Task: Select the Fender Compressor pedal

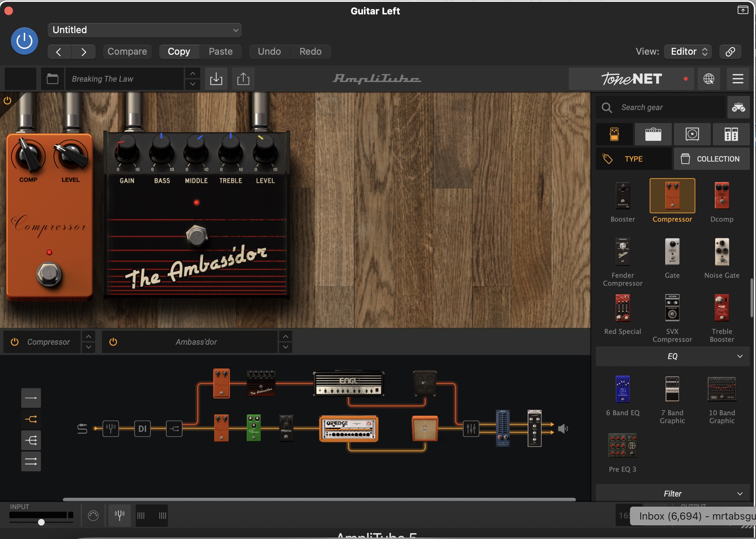Action: 623,252
